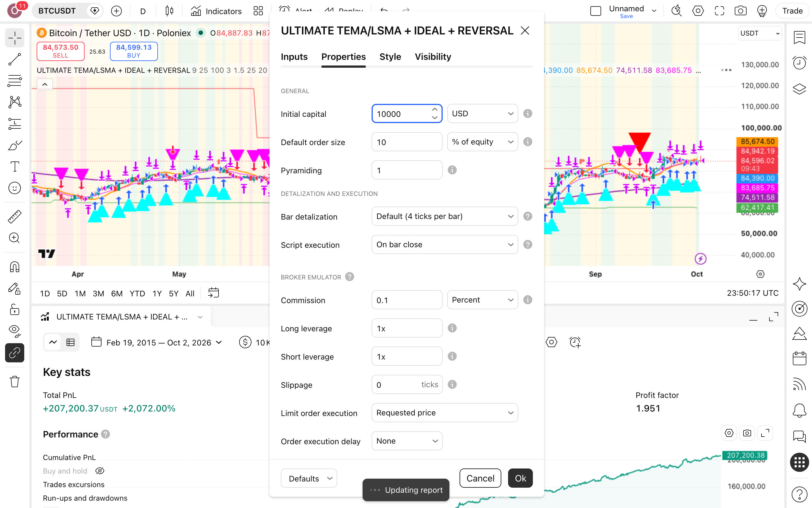This screenshot has height=508, width=812.
Task: Open the object tree layers icon
Action: point(799,89)
